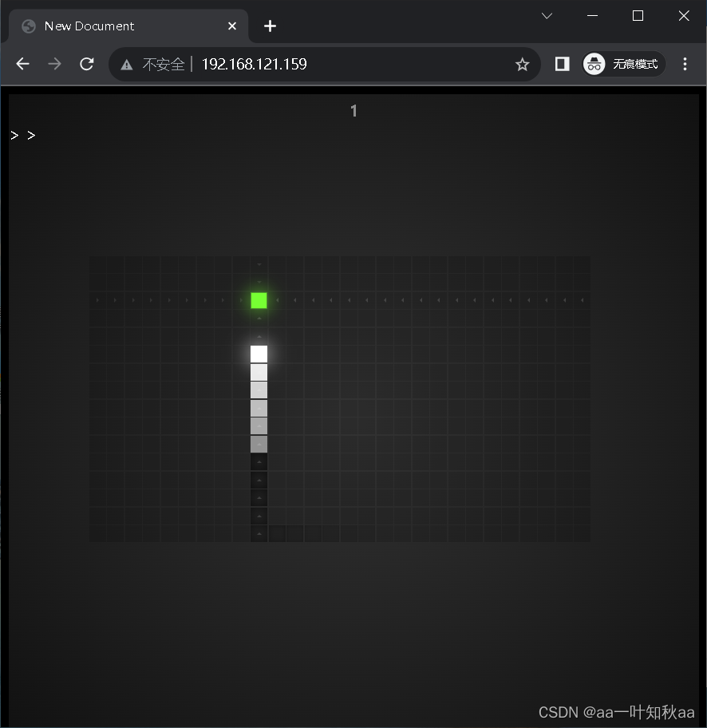This screenshot has width=707, height=728.
Task: Open the side panel icon
Action: click(562, 64)
